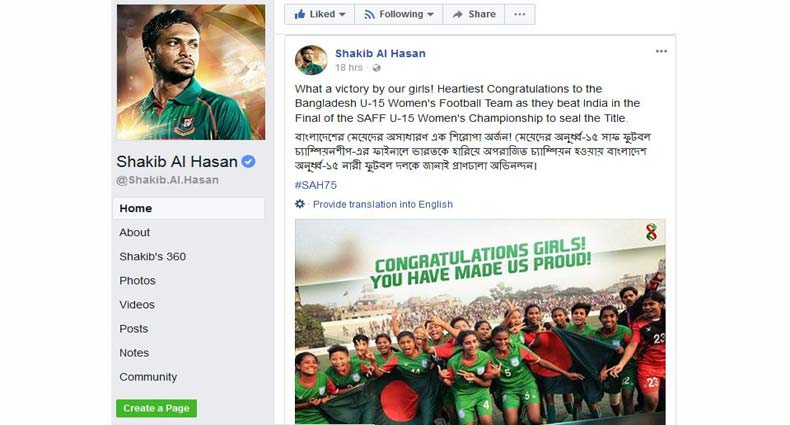Open the page's more options ellipsis button

[518, 14]
